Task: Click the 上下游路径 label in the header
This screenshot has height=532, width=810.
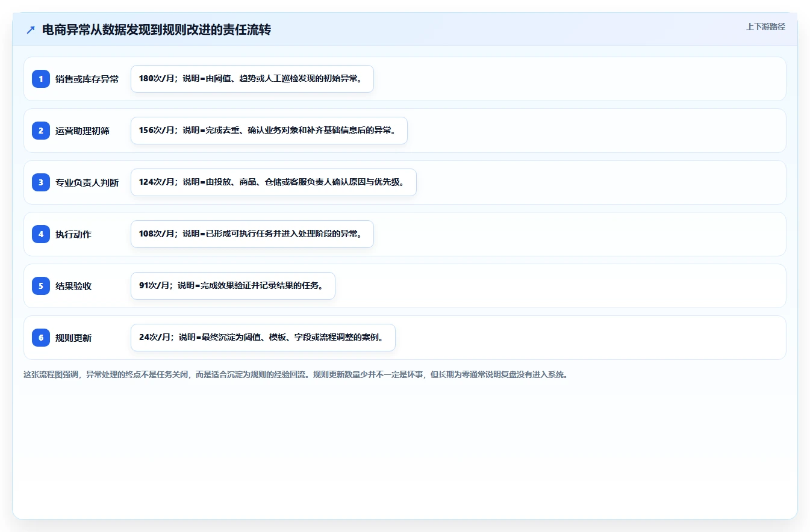Action: click(x=765, y=26)
